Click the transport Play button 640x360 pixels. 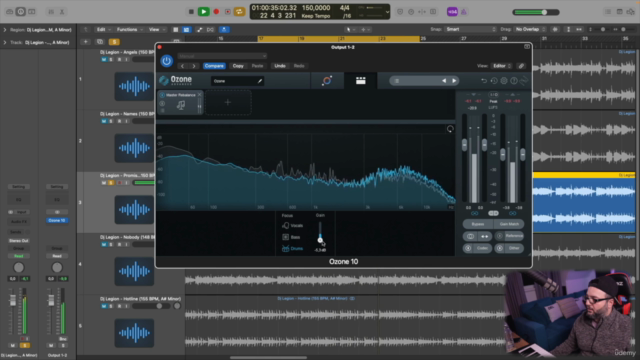[203, 12]
